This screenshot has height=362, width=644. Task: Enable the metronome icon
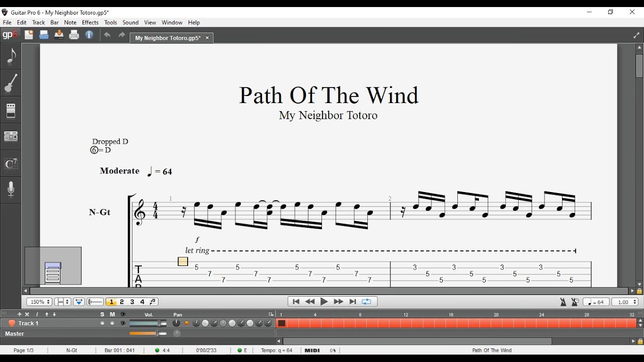563,302
